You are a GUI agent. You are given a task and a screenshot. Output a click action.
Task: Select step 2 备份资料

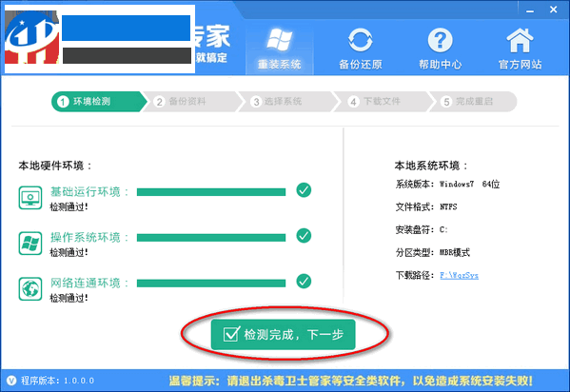click(x=191, y=102)
